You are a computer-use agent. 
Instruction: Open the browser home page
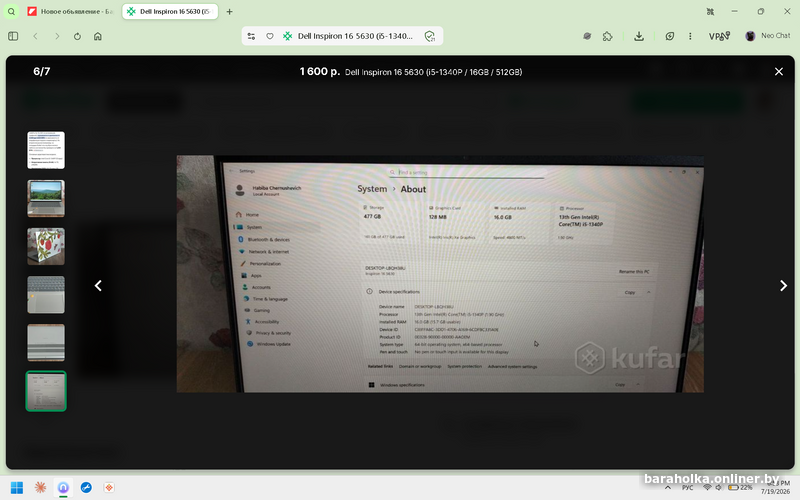click(x=98, y=36)
